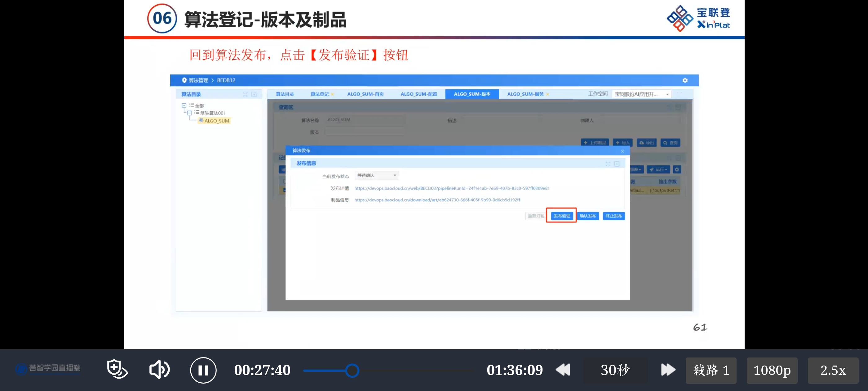The width and height of the screenshot is (868, 391).
Task: Click the 确认发布 button
Action: point(588,216)
